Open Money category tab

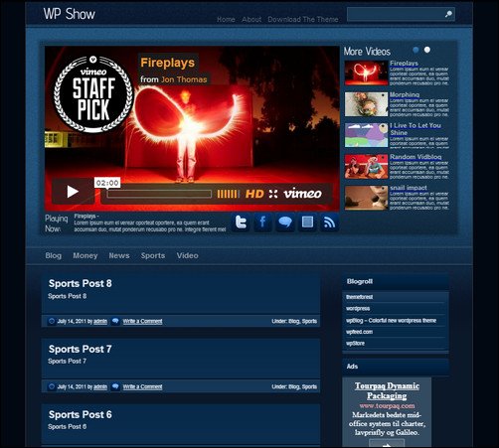[x=85, y=255]
